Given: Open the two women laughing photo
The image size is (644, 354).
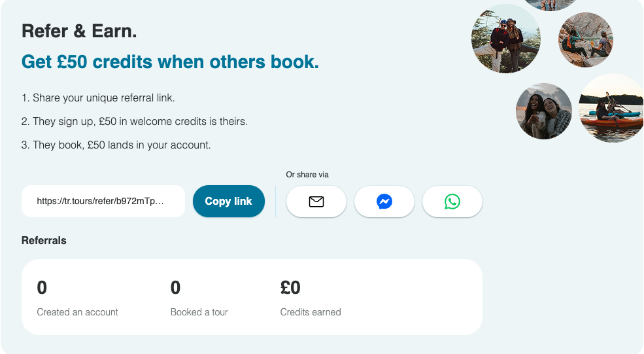Looking at the screenshot, I should (x=544, y=111).
